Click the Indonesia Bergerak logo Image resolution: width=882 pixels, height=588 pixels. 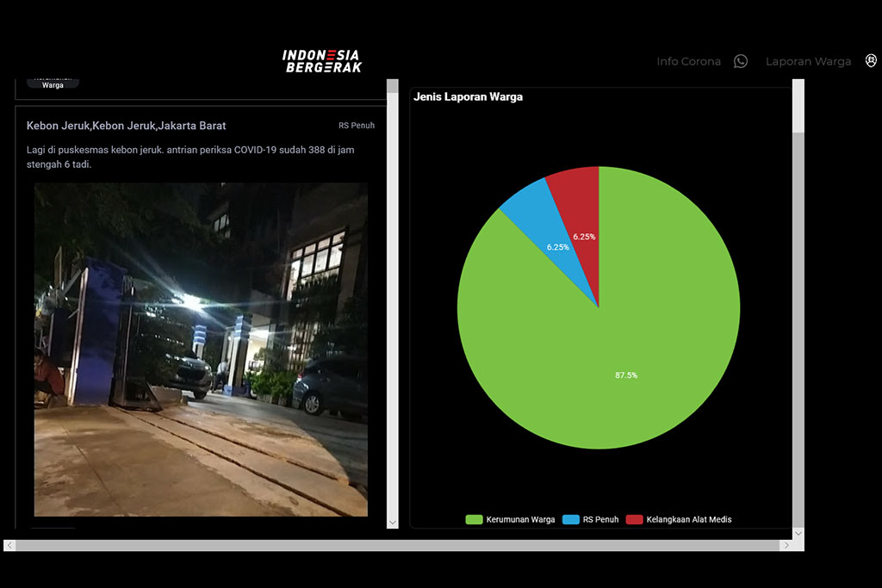(322, 60)
